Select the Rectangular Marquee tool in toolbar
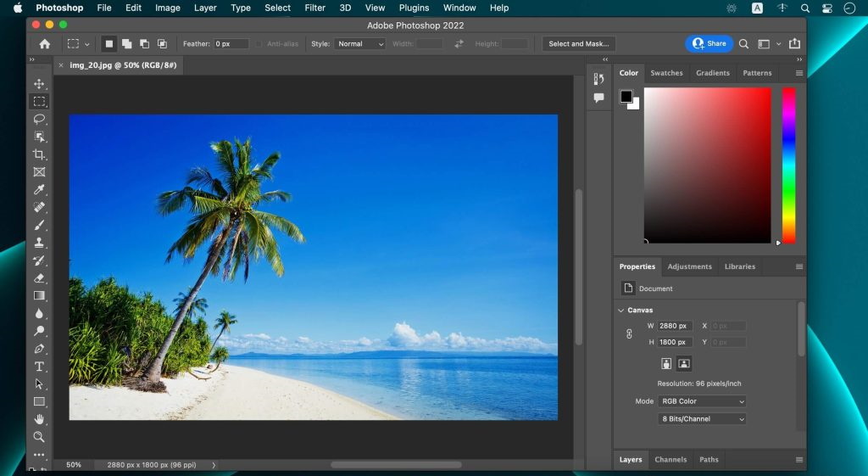The image size is (868, 476). (x=39, y=102)
